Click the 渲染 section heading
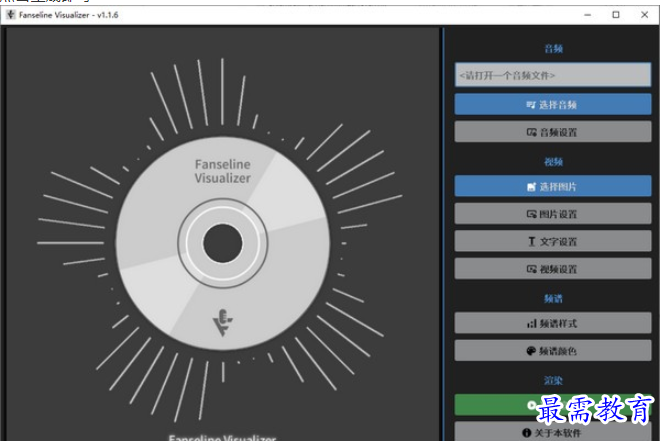The width and height of the screenshot is (660, 441). click(553, 380)
